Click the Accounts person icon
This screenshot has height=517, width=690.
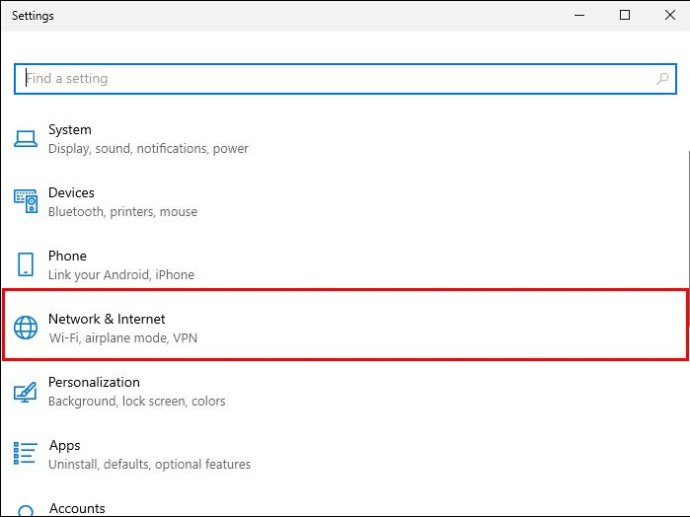point(26,511)
